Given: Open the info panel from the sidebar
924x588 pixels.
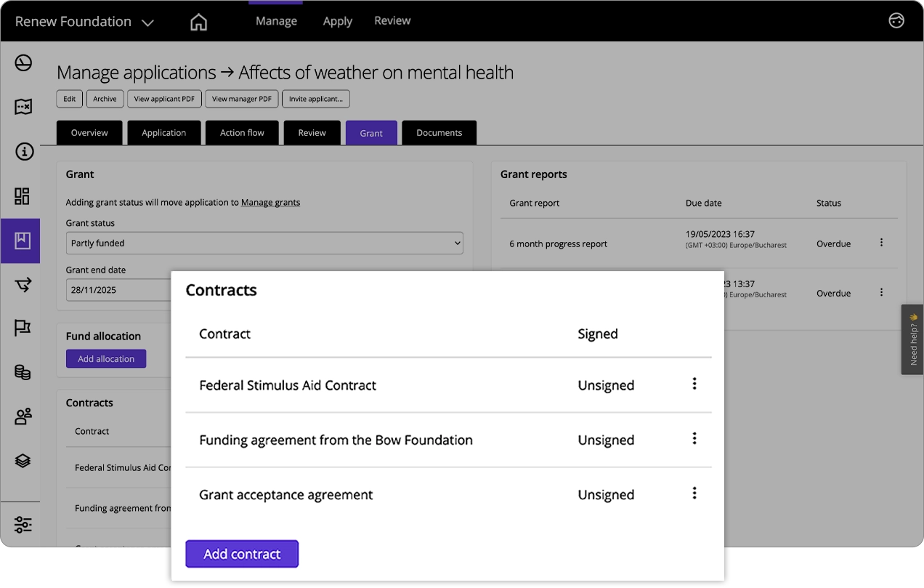Looking at the screenshot, I should (x=22, y=151).
